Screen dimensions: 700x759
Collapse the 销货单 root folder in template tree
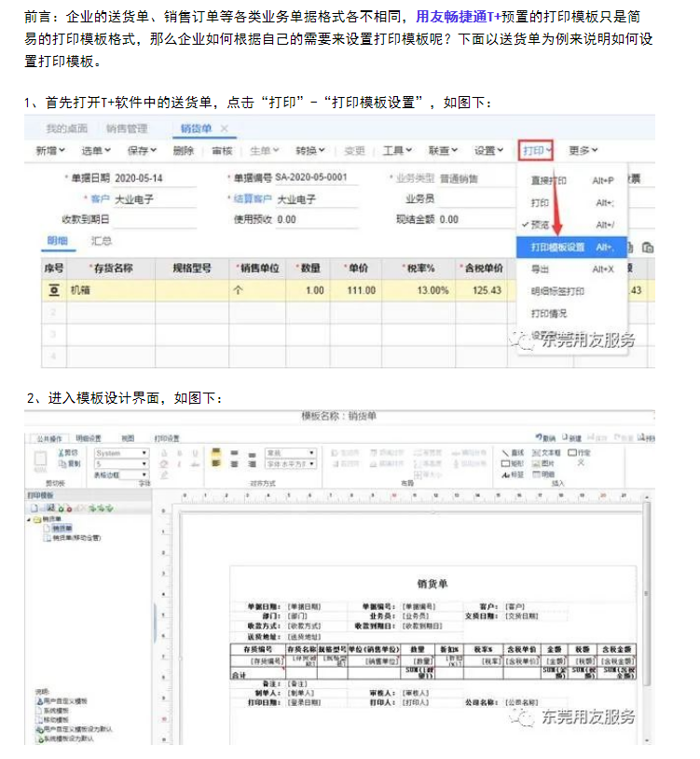[29, 519]
